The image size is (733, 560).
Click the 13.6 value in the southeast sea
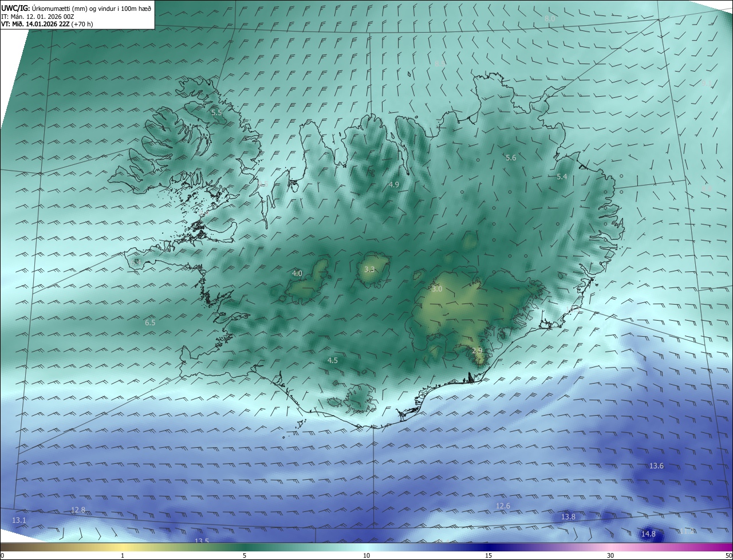[656, 466]
